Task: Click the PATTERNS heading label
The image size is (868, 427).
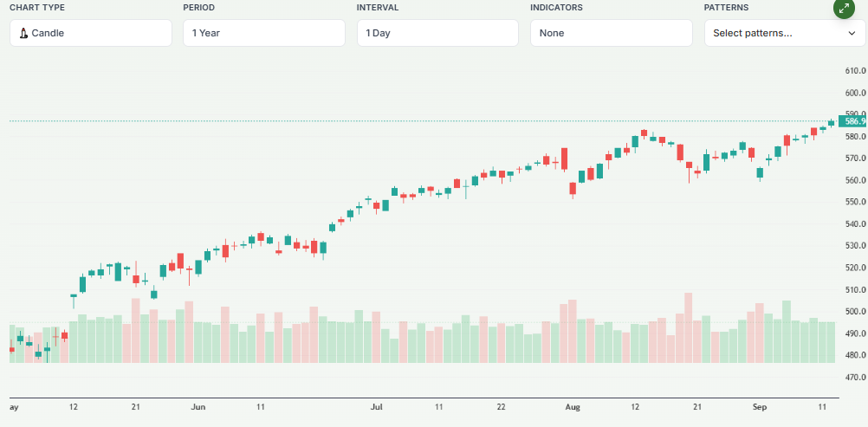Action: [x=726, y=8]
